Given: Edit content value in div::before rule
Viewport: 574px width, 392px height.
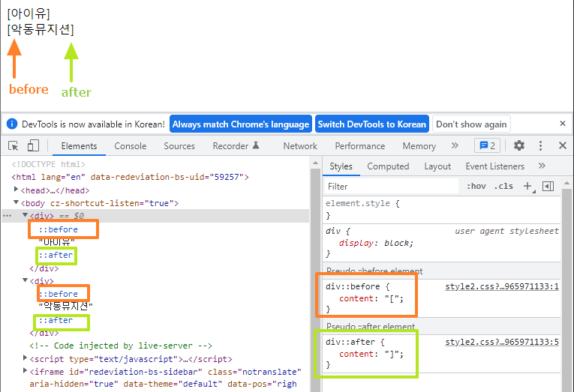Looking at the screenshot, I should (x=393, y=298).
